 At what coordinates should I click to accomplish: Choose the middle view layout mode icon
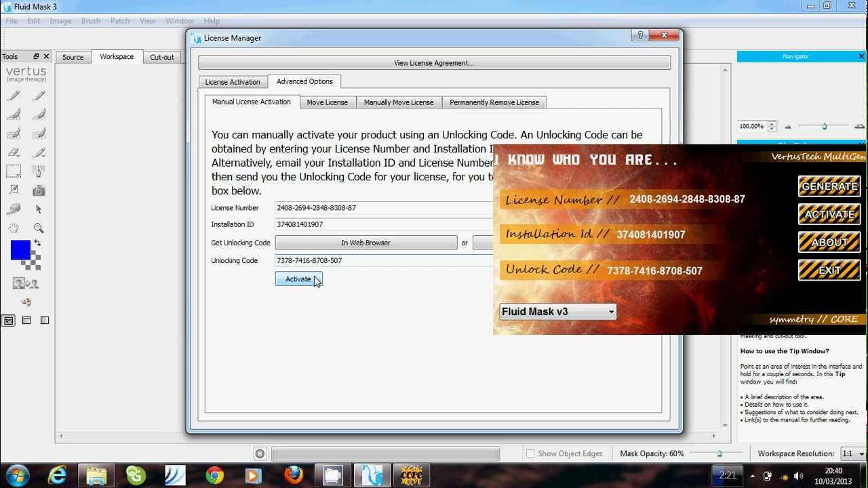click(26, 321)
